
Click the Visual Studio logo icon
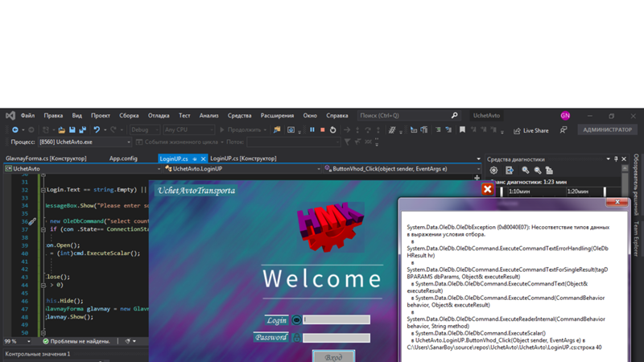click(x=10, y=116)
